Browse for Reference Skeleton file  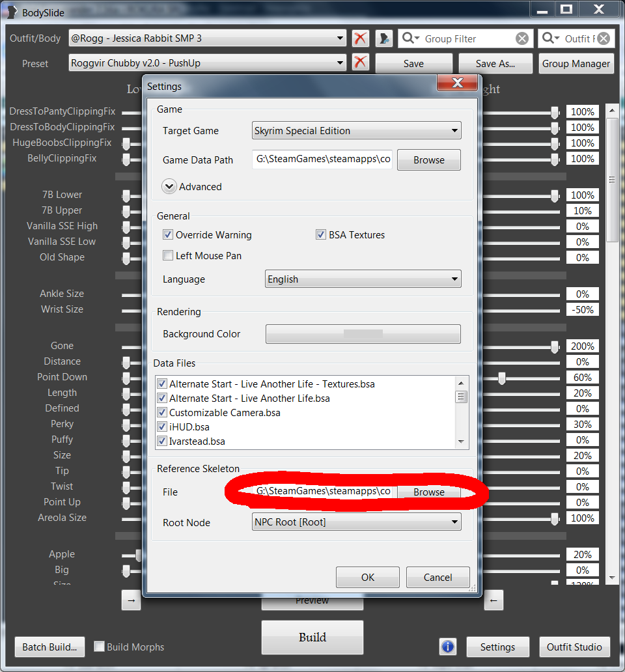(429, 492)
